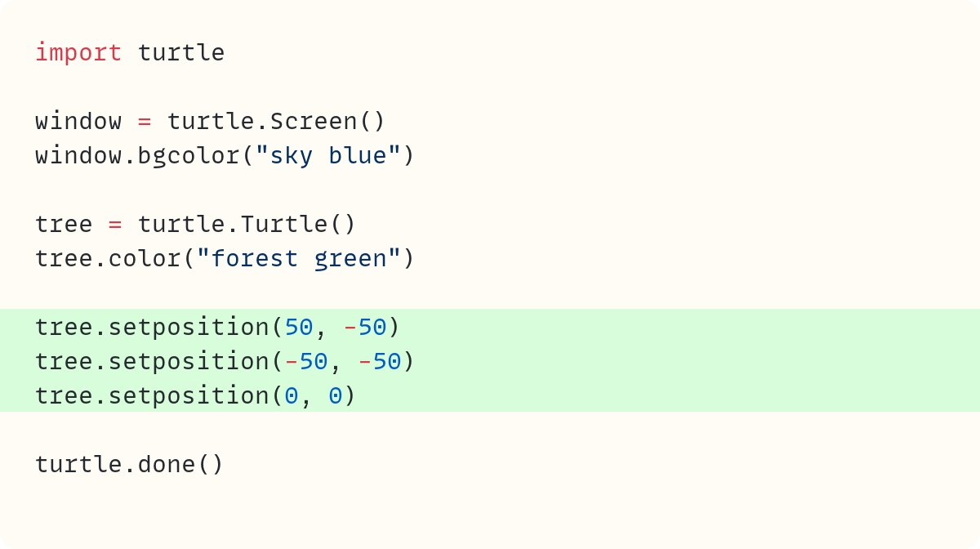Screen dimensions: 980x549
Task: Click the line "tree.setposition(-50, -50)"
Action: point(225,362)
